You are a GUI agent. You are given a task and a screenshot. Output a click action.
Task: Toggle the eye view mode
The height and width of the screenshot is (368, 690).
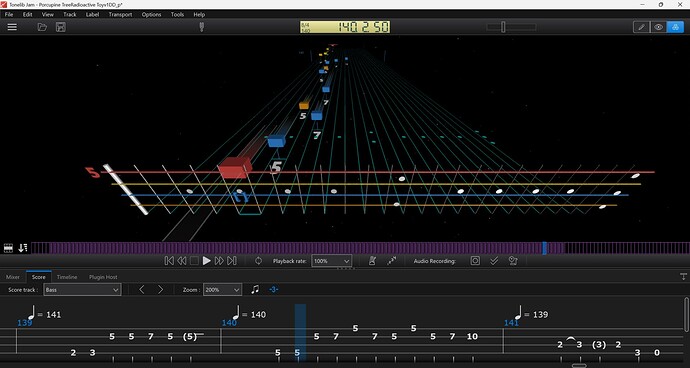658,27
